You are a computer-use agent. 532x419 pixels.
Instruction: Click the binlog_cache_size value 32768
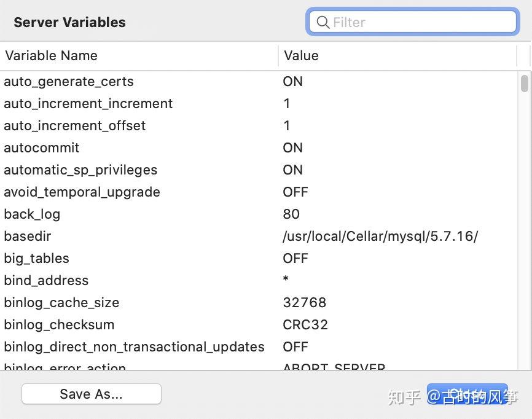pyautogui.click(x=305, y=303)
